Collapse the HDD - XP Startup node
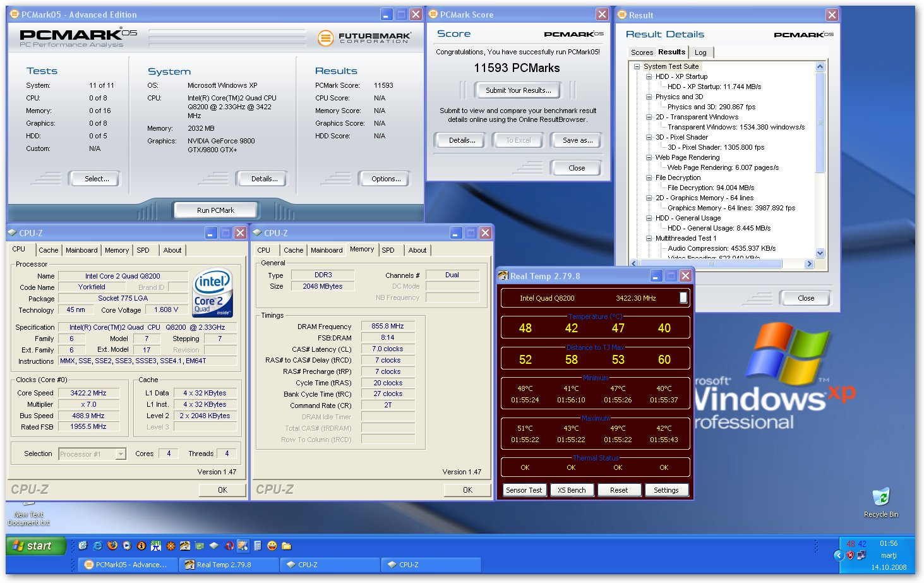The image size is (924, 583). click(649, 76)
